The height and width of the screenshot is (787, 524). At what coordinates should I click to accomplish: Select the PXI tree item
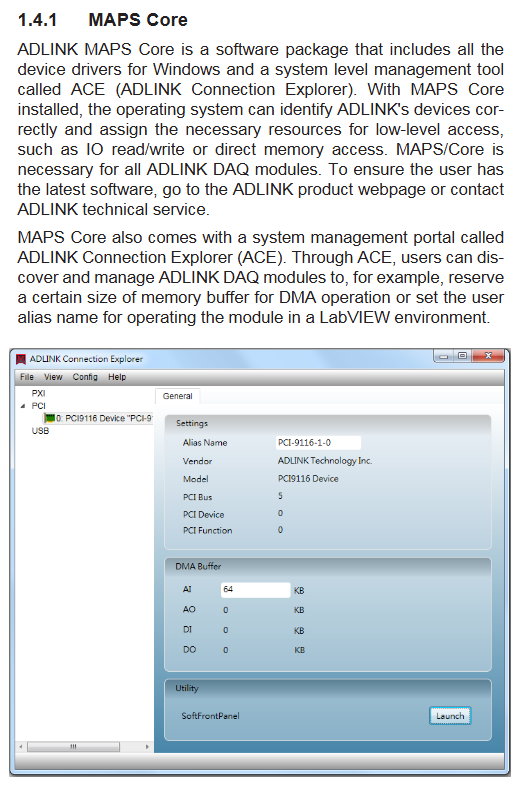(x=38, y=394)
